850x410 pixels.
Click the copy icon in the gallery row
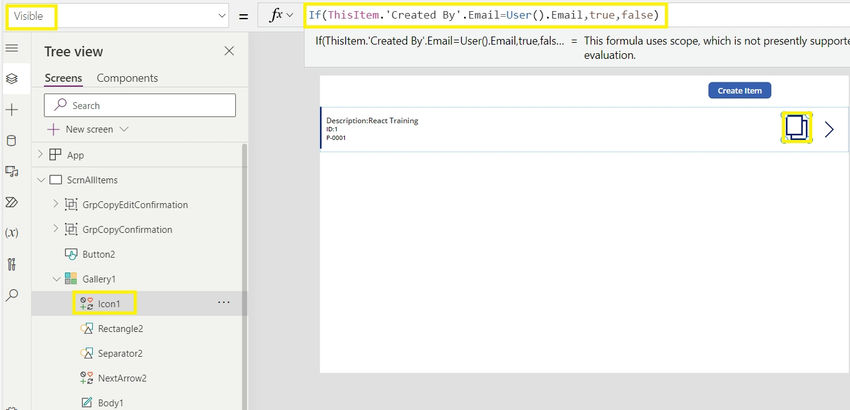[x=796, y=128]
